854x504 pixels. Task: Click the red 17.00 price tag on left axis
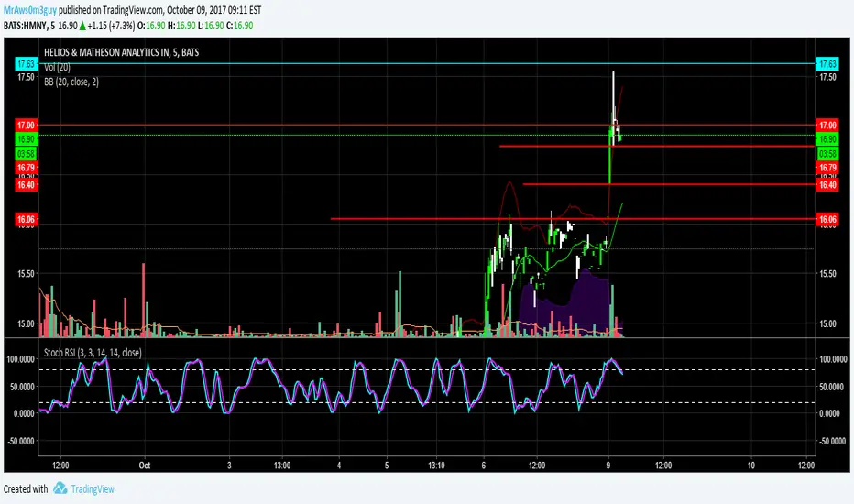tap(27, 126)
